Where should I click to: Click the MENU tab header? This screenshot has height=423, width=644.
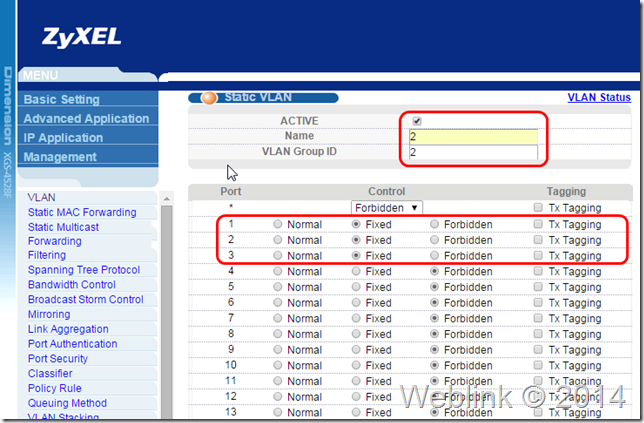coord(41,75)
